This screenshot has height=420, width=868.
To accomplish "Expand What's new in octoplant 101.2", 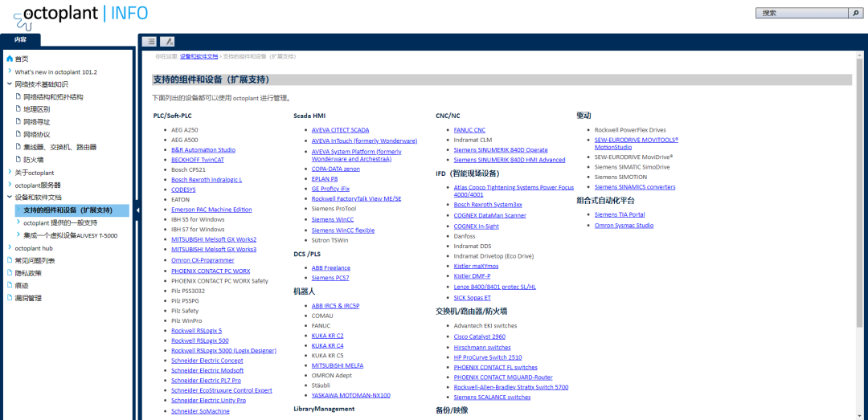I will pyautogui.click(x=10, y=72).
